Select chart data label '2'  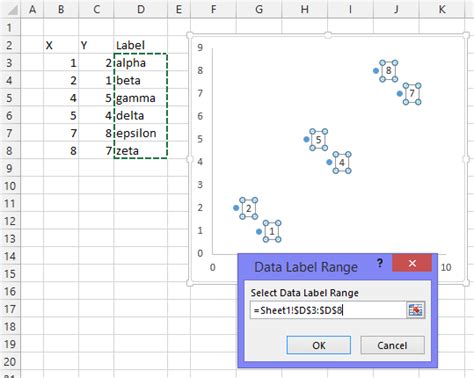tap(249, 208)
